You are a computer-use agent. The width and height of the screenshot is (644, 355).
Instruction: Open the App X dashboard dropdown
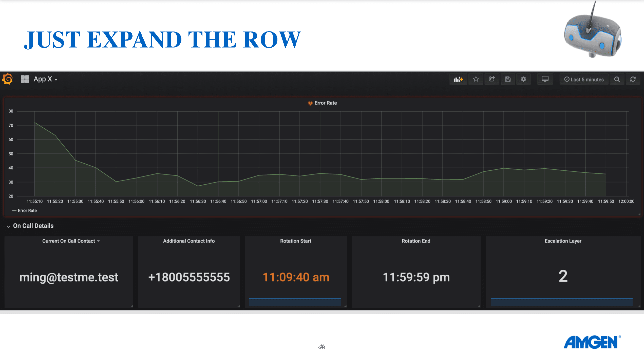click(x=46, y=79)
